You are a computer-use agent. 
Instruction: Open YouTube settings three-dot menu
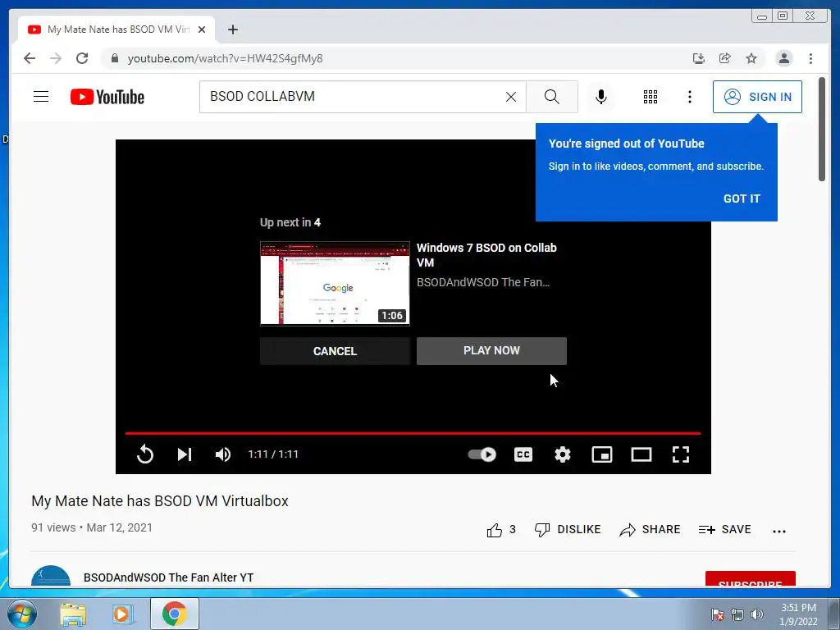click(689, 97)
